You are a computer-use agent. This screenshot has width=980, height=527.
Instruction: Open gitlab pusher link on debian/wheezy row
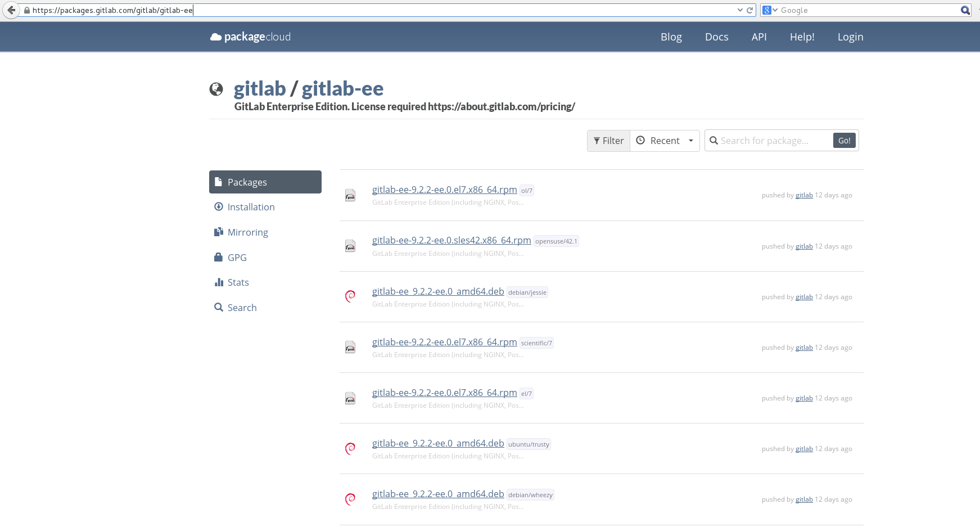[x=804, y=499]
